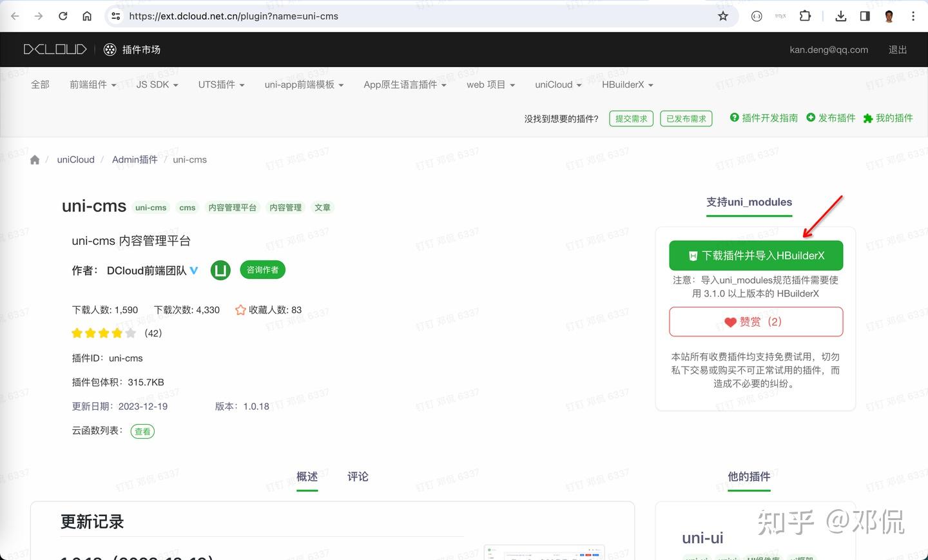Toggle the browser side panel icon
The width and height of the screenshot is (928, 560).
click(865, 16)
